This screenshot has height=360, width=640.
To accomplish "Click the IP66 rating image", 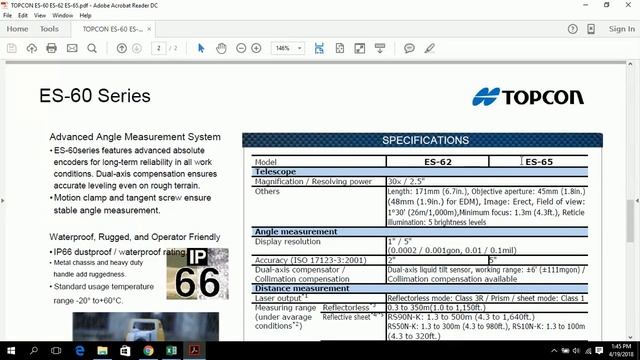I will pyautogui.click(x=198, y=273).
